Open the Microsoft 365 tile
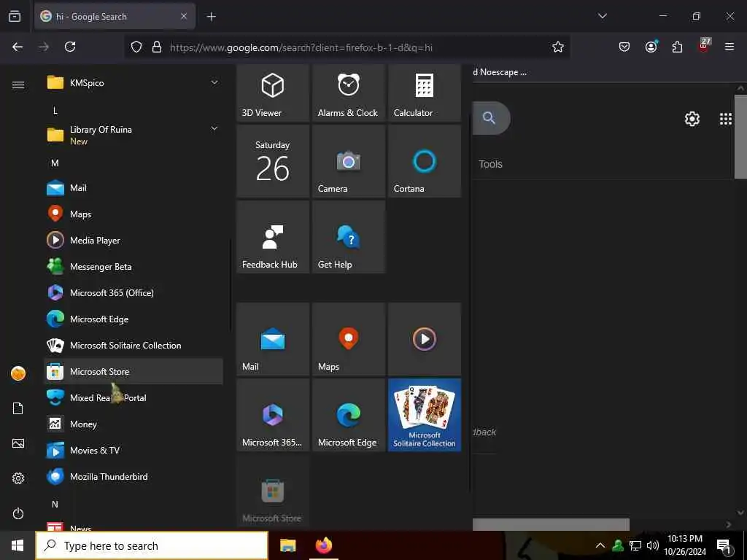Screen dimensions: 747x560 pos(273,415)
